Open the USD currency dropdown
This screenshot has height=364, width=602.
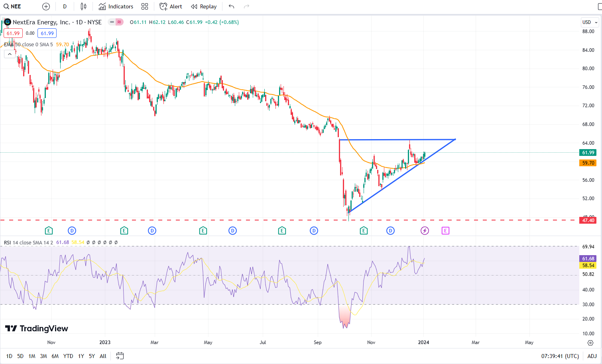tap(590, 22)
